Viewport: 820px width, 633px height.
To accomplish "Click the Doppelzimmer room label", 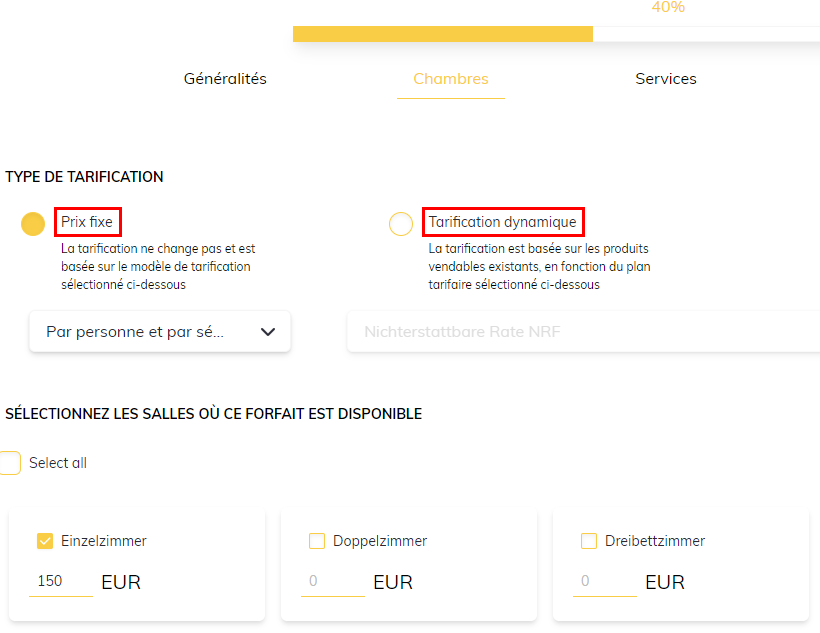I will click(380, 541).
